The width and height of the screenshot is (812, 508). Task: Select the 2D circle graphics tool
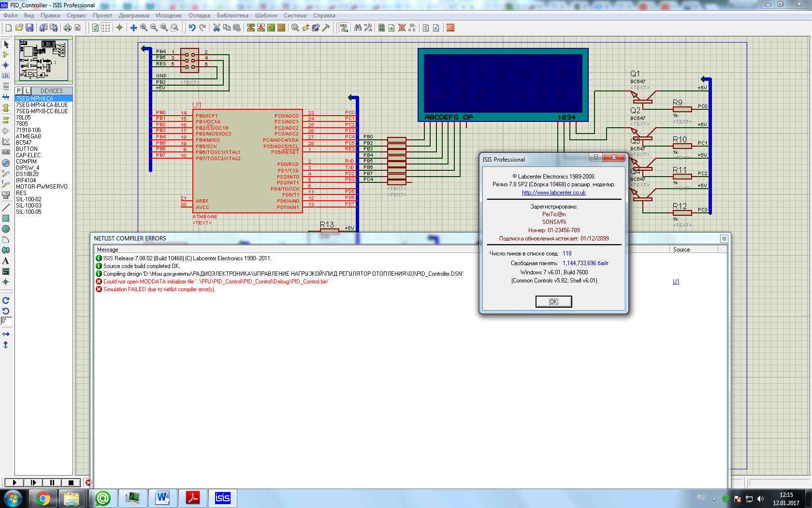pos(6,229)
